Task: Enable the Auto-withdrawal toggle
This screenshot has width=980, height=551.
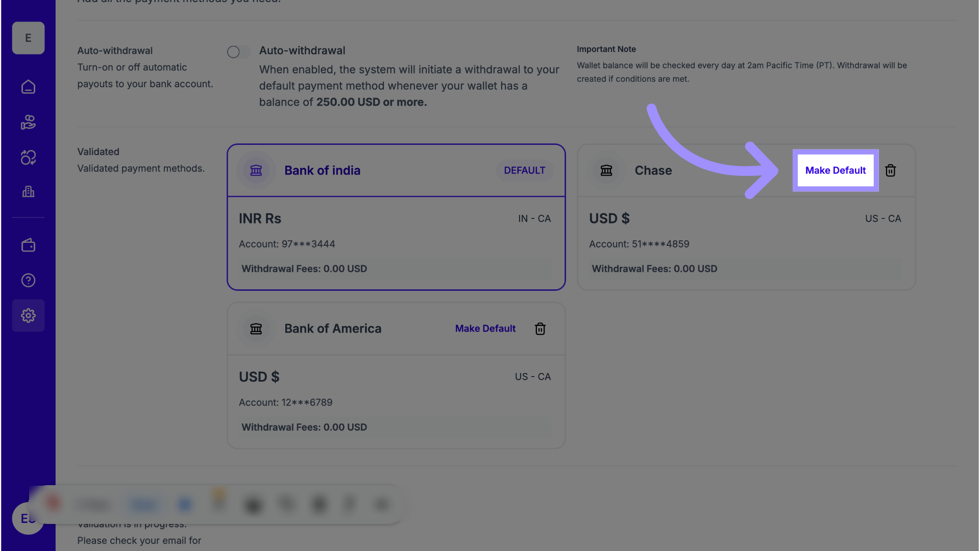Action: click(x=238, y=52)
